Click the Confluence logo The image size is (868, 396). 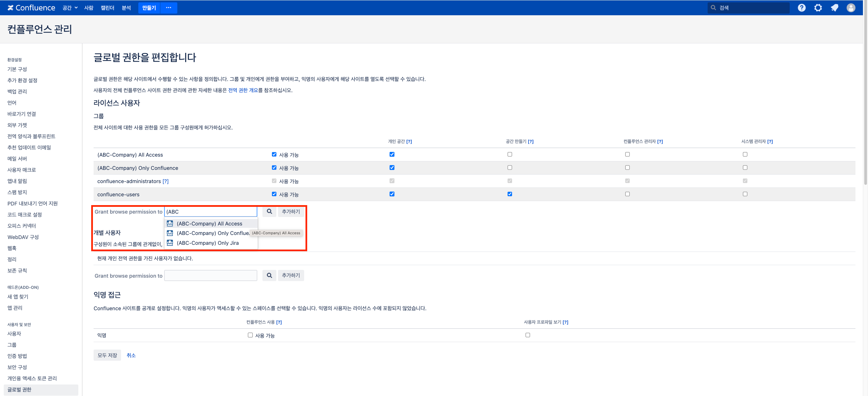(31, 7)
